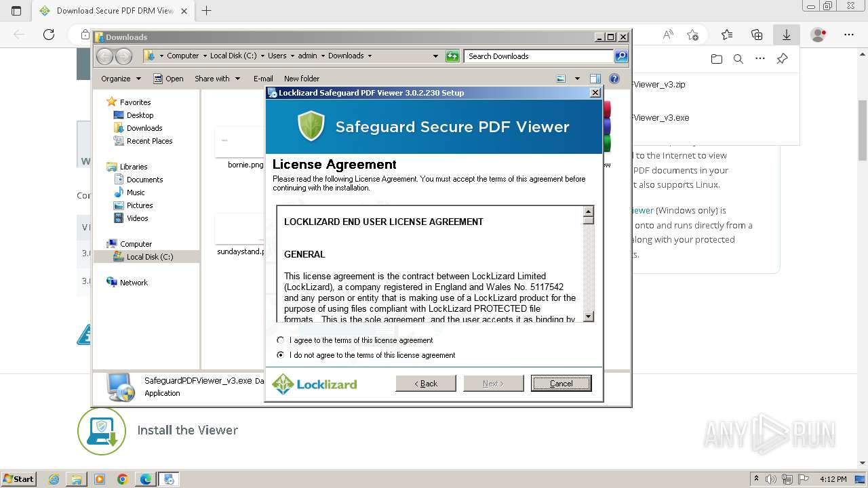This screenshot has width=868, height=488.
Task: Close the Locklizard setup dialog
Action: coord(595,93)
